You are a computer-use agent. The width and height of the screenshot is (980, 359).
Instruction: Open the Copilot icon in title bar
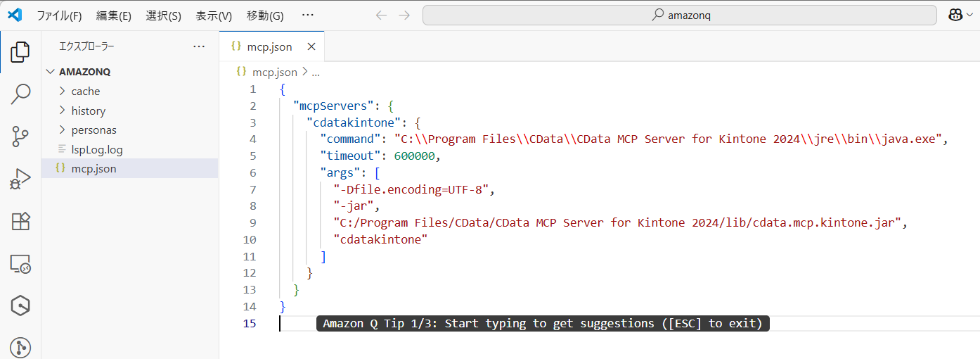click(955, 15)
